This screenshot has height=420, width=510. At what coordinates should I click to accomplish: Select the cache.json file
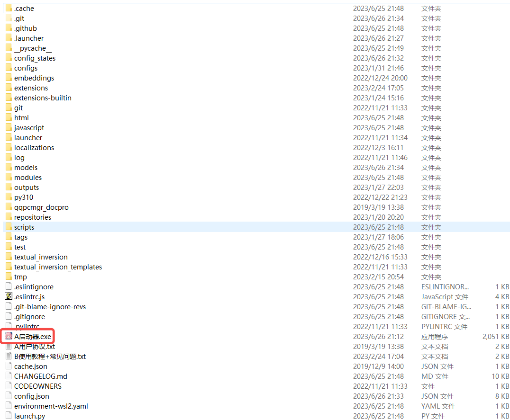coord(31,366)
